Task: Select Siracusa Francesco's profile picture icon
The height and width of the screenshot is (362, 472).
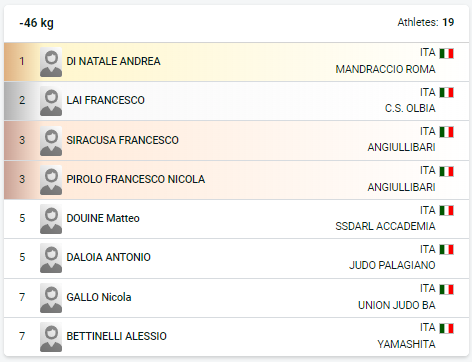Action: [x=51, y=141]
